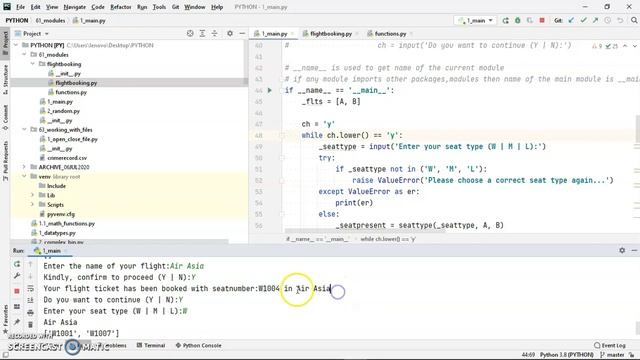Hide the Run tool window
The width and height of the screenshot is (640, 360).
(x=634, y=250)
